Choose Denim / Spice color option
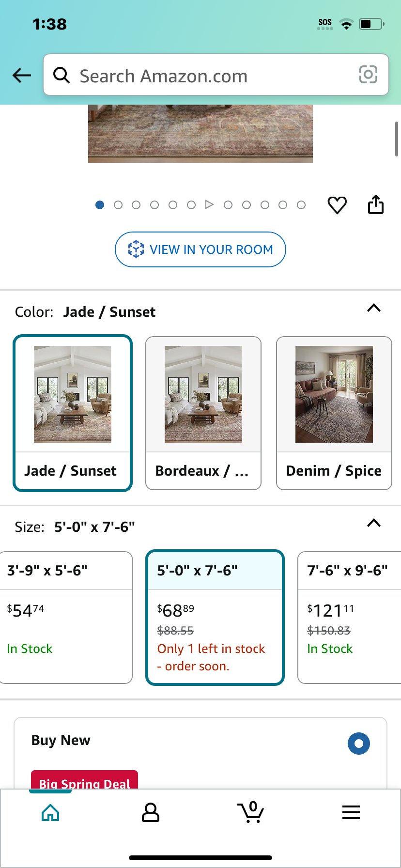 [334, 413]
